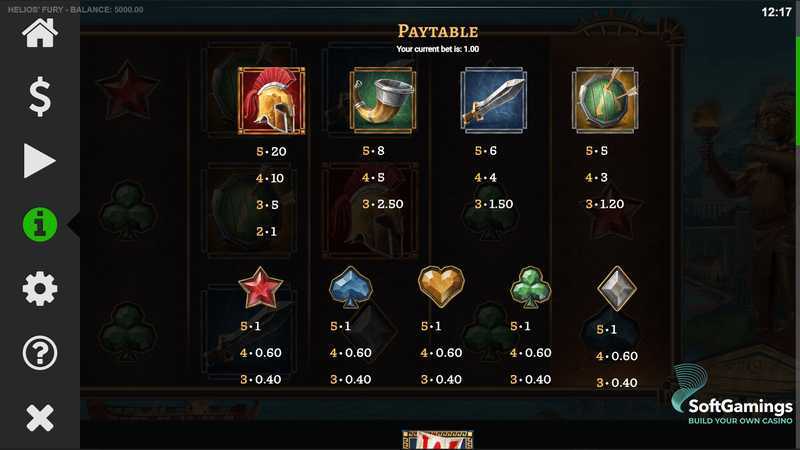
Task: Click the Paytable heading
Action: click(438, 32)
